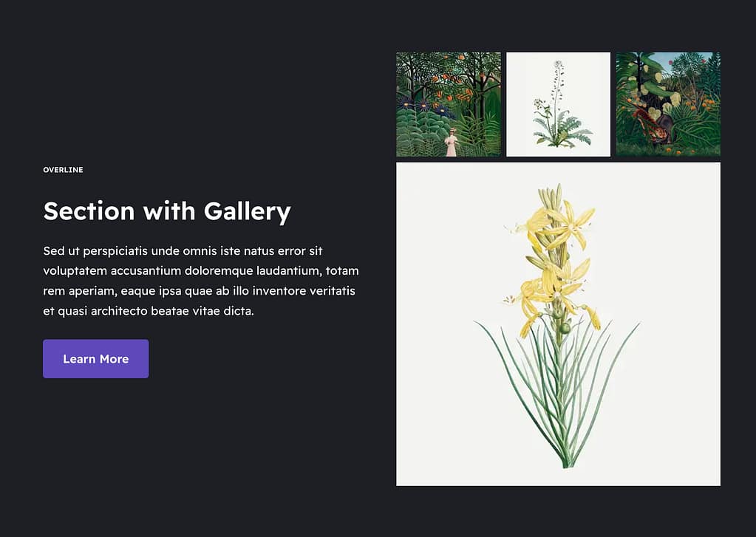Open the jungle painting thumbnail with woman
The height and width of the screenshot is (537, 756).
tap(448, 104)
